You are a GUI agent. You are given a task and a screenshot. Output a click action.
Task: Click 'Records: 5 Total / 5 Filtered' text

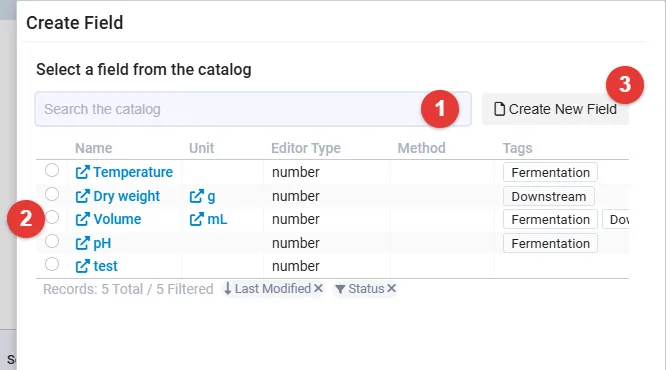[x=128, y=289]
